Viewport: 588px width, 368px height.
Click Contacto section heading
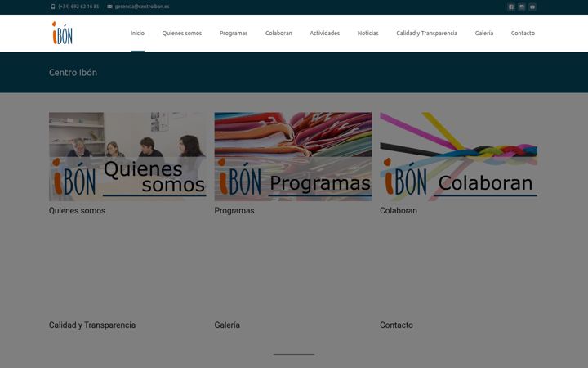coord(396,325)
